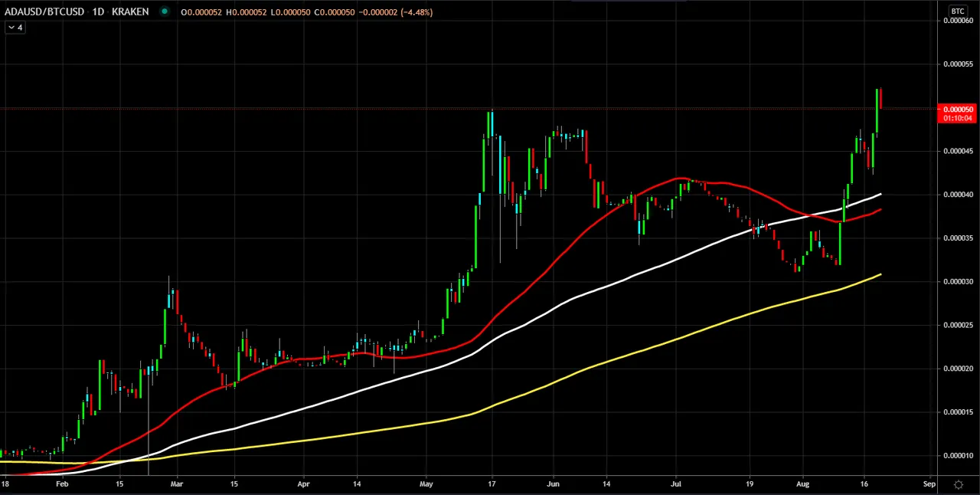Click 0.000035 on the price axis

958,238
